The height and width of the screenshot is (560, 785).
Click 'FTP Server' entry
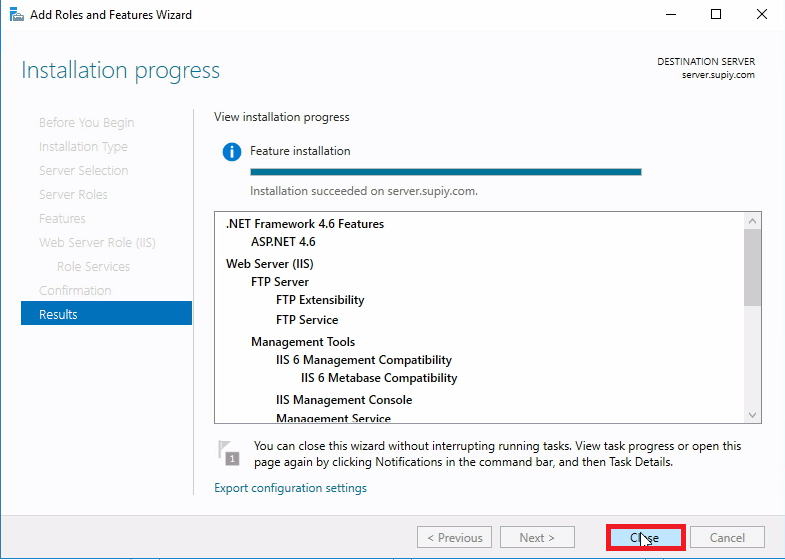point(280,282)
